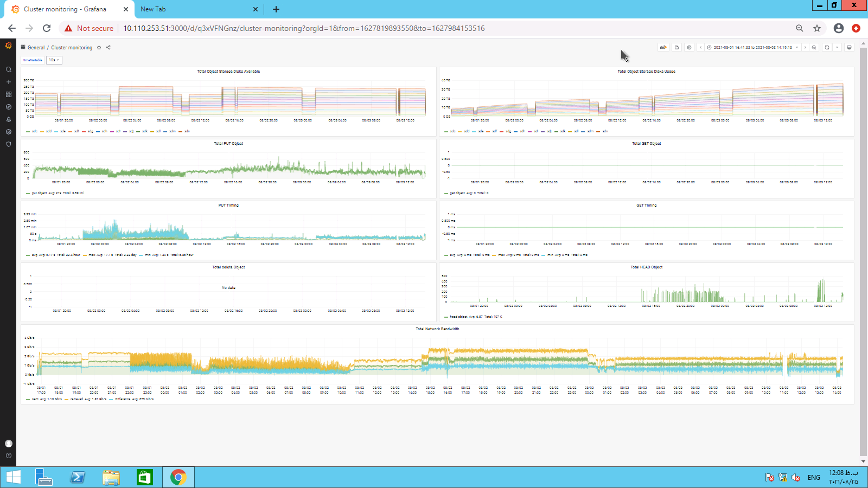Refresh the dashboard with the refresh icon
The width and height of the screenshot is (868, 488).
[827, 48]
